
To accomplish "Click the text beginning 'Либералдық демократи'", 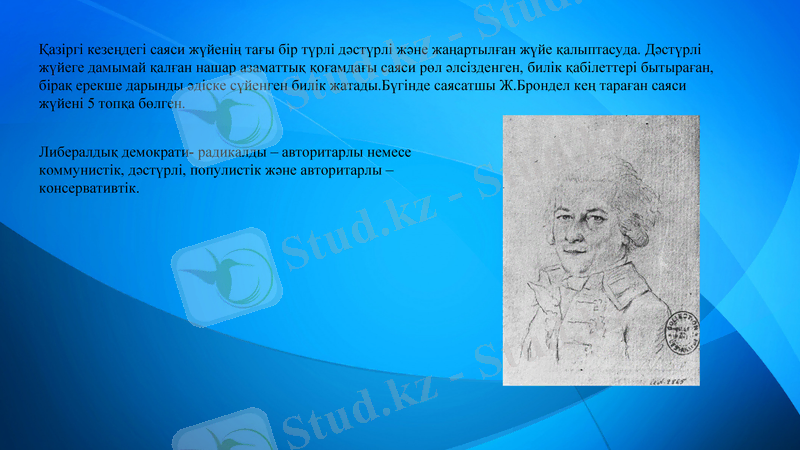I will click(225, 170).
